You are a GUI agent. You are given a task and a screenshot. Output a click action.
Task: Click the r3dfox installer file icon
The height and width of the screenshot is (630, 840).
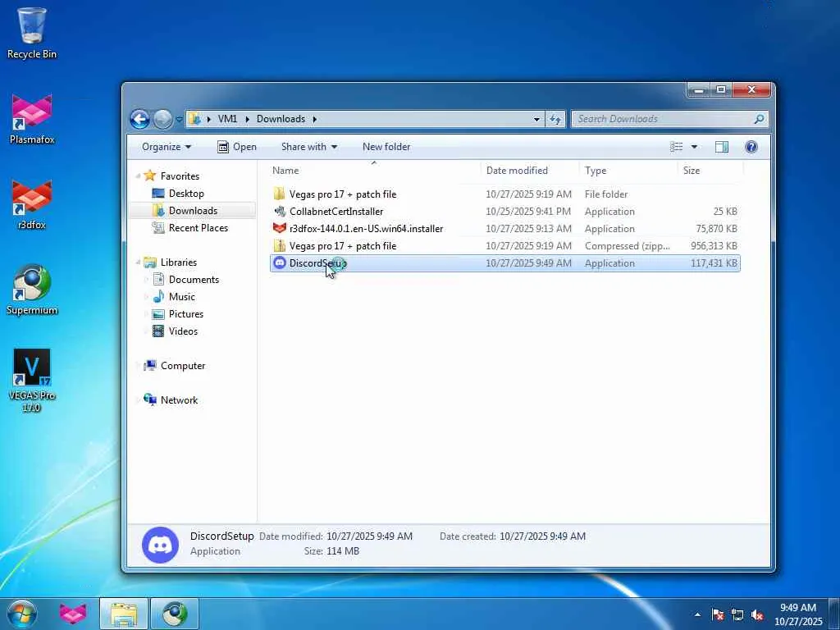[x=280, y=228]
